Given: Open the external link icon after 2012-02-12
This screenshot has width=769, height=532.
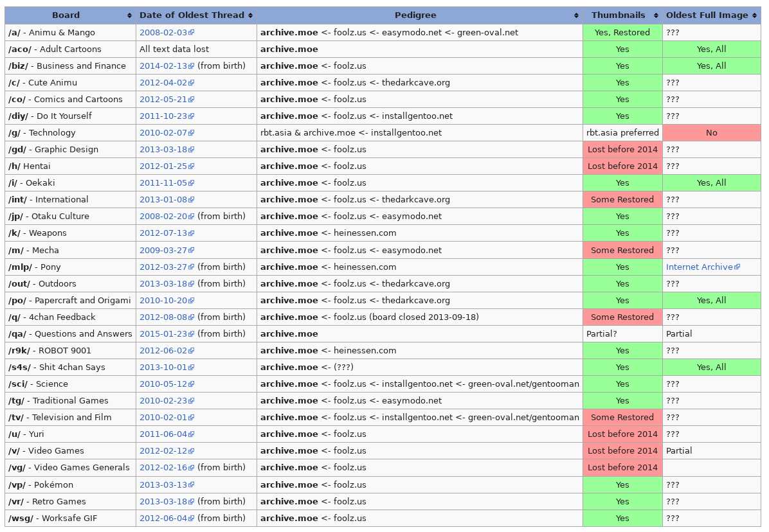Looking at the screenshot, I should tap(192, 450).
